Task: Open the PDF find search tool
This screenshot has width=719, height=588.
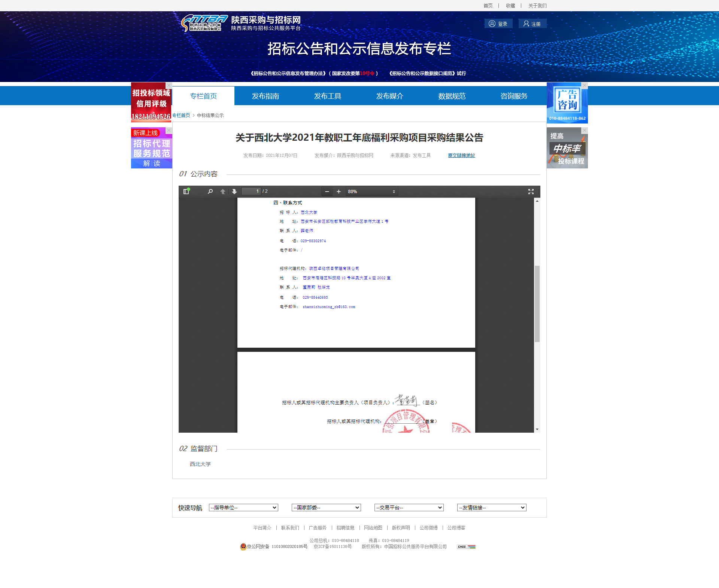Action: [210, 192]
